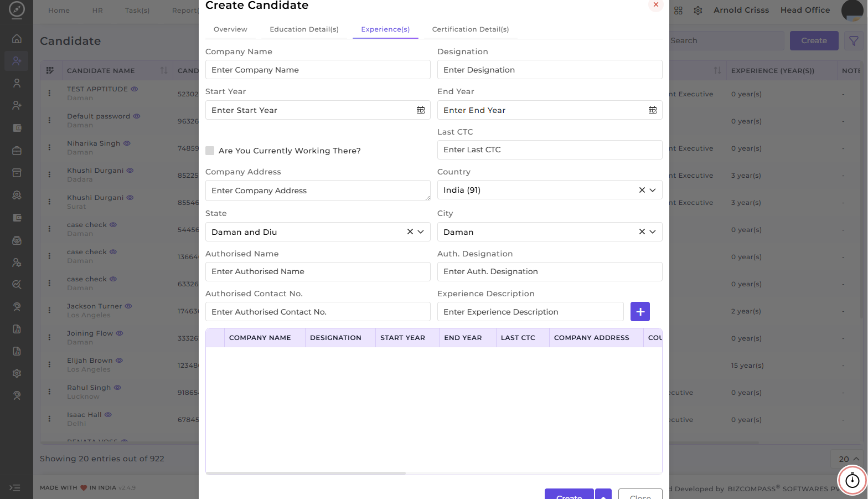The image size is (868, 499).
Task: View Joining Flow candidate eye icon
Action: click(x=120, y=333)
